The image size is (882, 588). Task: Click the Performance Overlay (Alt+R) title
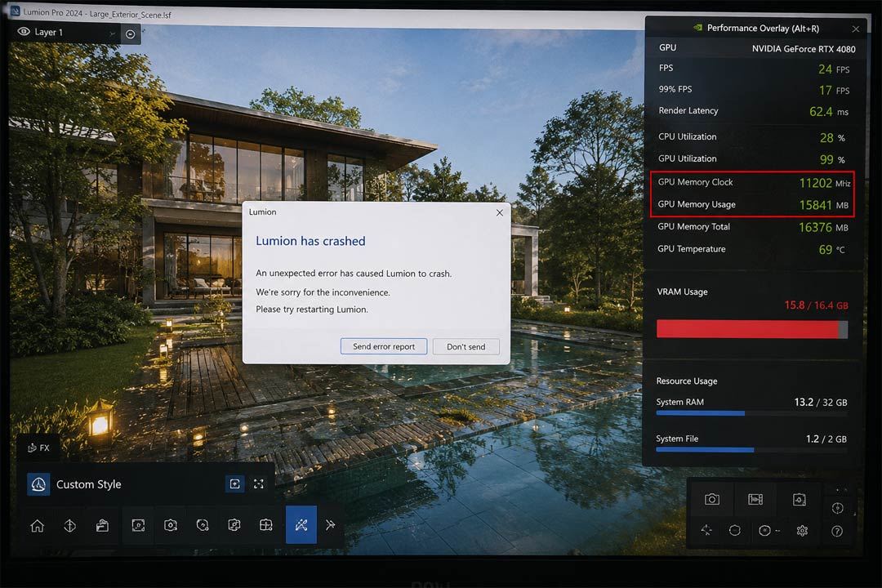tap(763, 28)
